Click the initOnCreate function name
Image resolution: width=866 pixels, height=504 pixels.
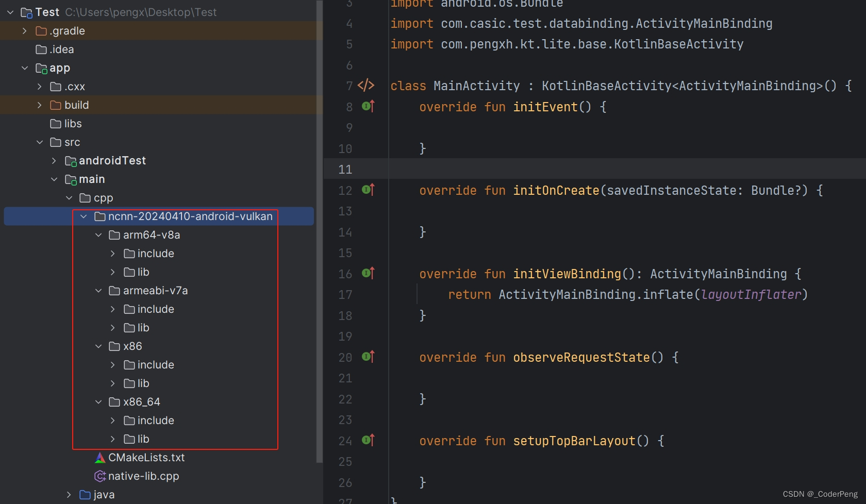click(x=556, y=190)
